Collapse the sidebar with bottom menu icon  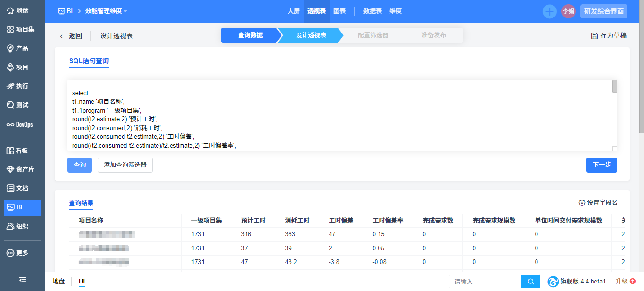click(23, 280)
